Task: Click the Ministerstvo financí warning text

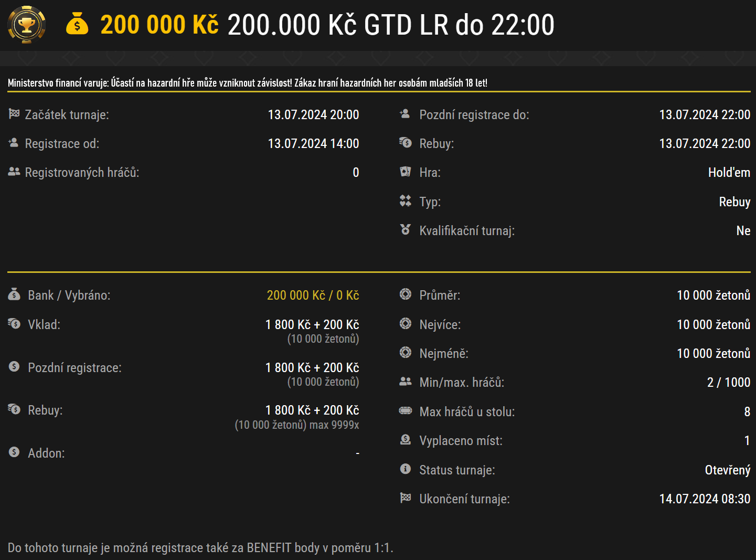Action: pyautogui.click(x=248, y=83)
